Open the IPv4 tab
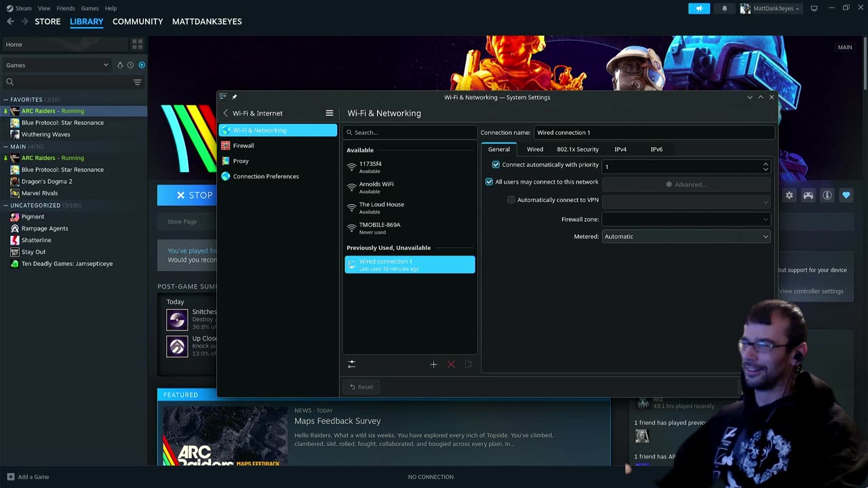This screenshot has height=488, width=868. 620,149
